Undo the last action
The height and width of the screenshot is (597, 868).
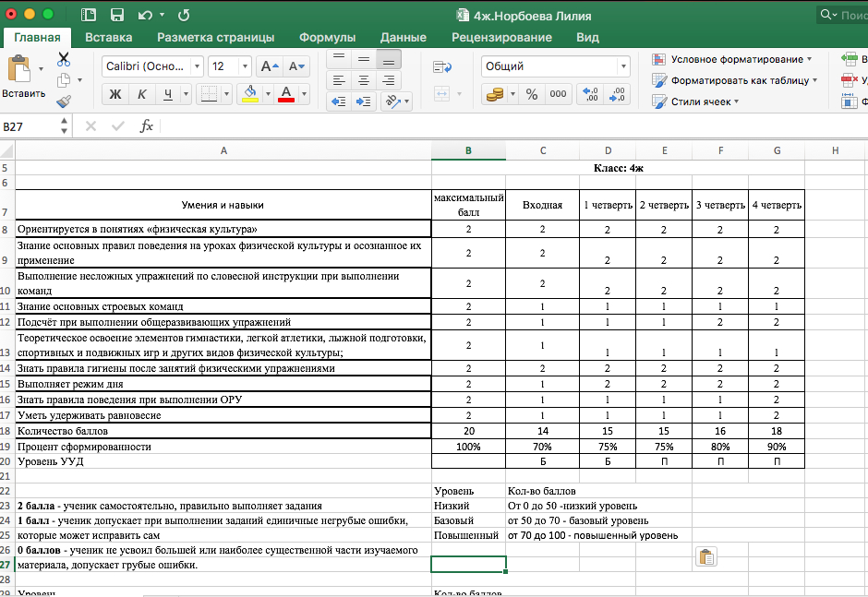[x=144, y=15]
